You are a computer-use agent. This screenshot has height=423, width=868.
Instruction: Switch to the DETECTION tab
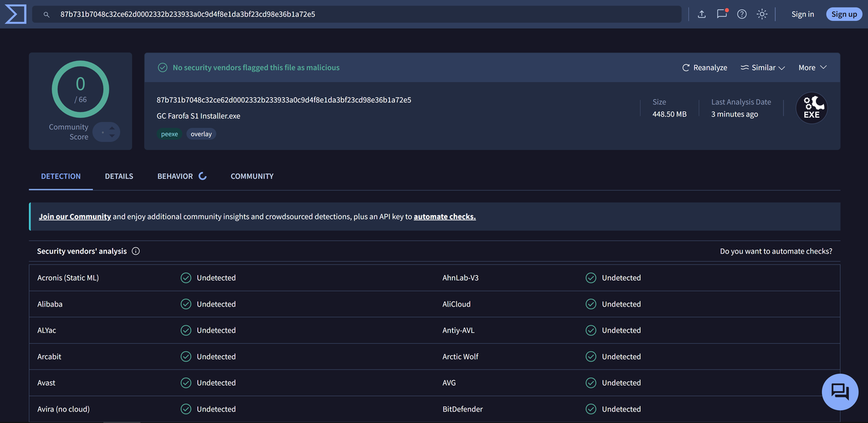tap(61, 176)
